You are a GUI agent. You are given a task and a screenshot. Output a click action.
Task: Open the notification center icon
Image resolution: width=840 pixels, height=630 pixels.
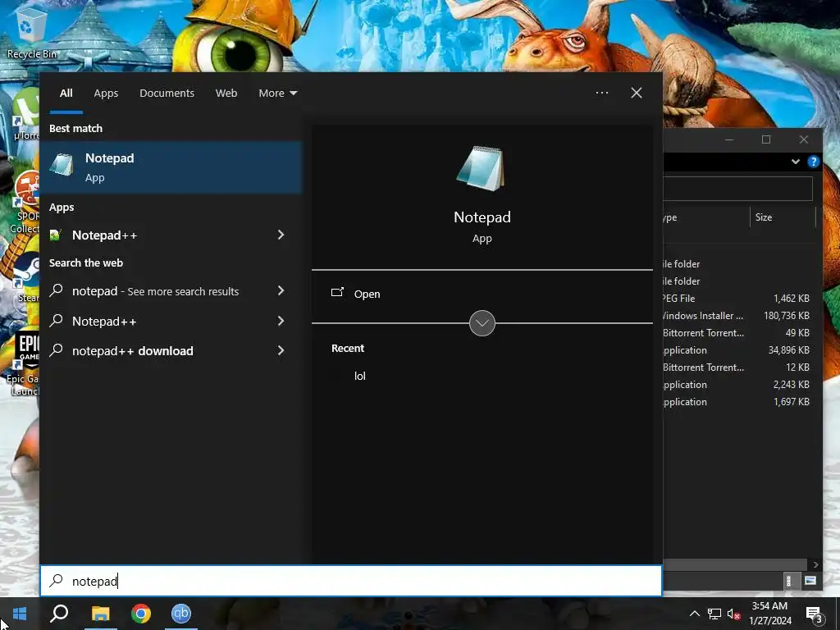(x=814, y=614)
